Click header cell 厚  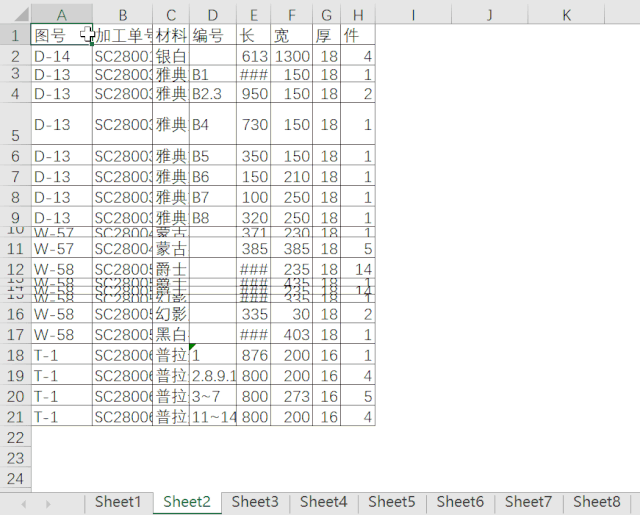(326, 35)
